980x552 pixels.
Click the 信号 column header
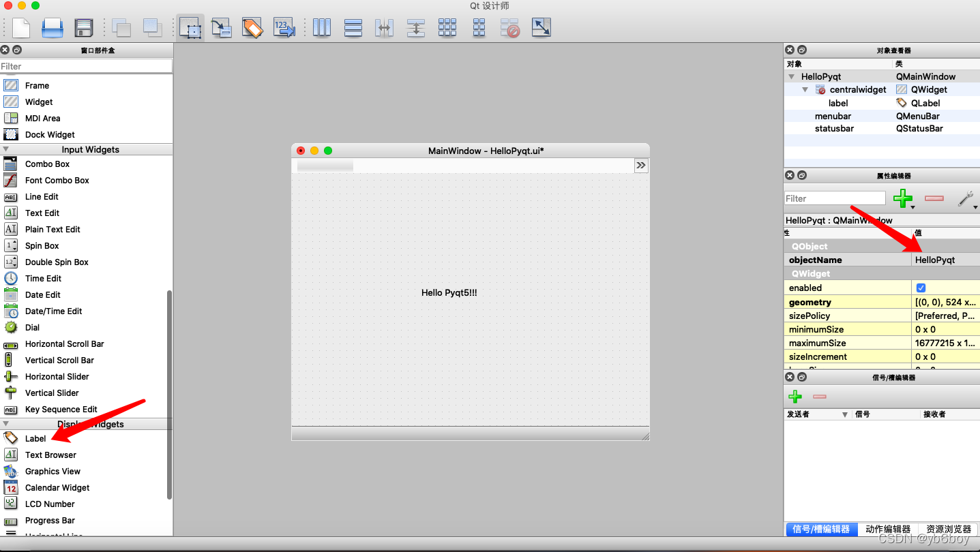click(862, 414)
